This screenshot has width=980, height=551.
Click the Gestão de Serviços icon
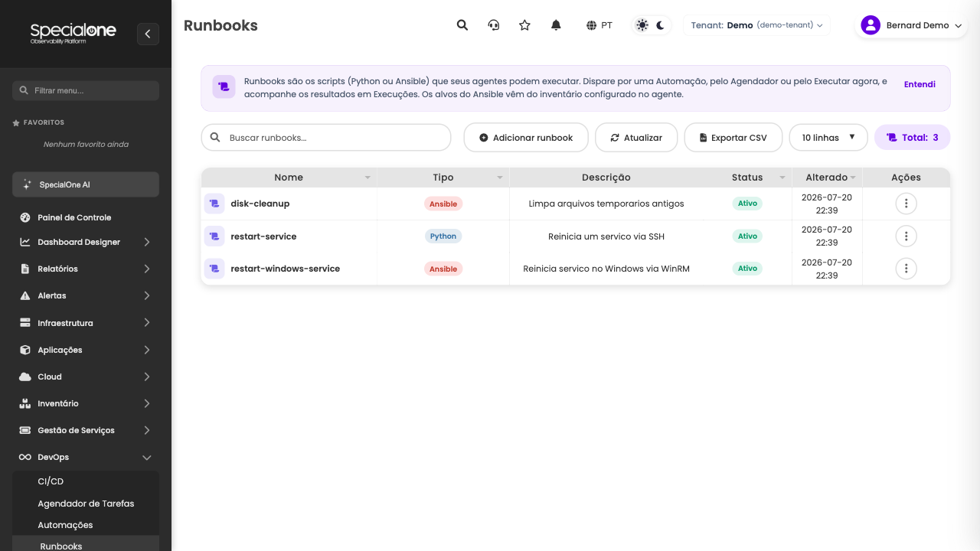point(24,430)
